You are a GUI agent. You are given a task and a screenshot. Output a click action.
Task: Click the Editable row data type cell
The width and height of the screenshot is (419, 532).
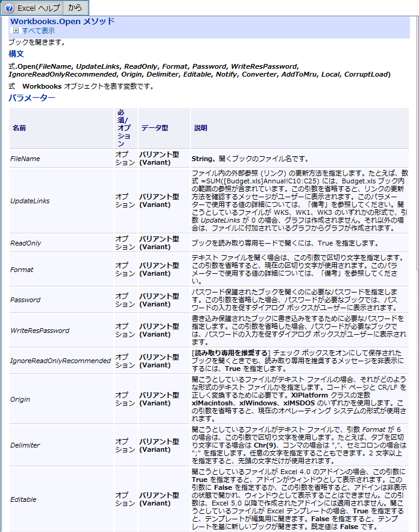(x=164, y=499)
